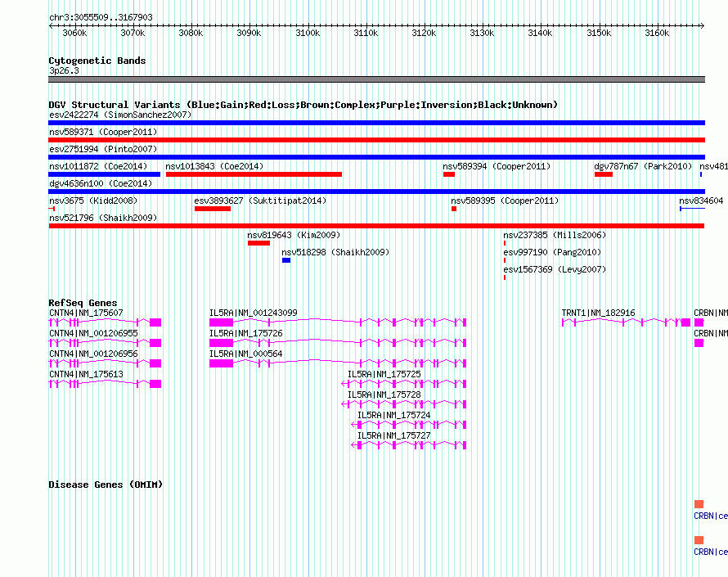Click the ruler's right end arrow
The height and width of the screenshot is (577, 728).
coord(703,26)
